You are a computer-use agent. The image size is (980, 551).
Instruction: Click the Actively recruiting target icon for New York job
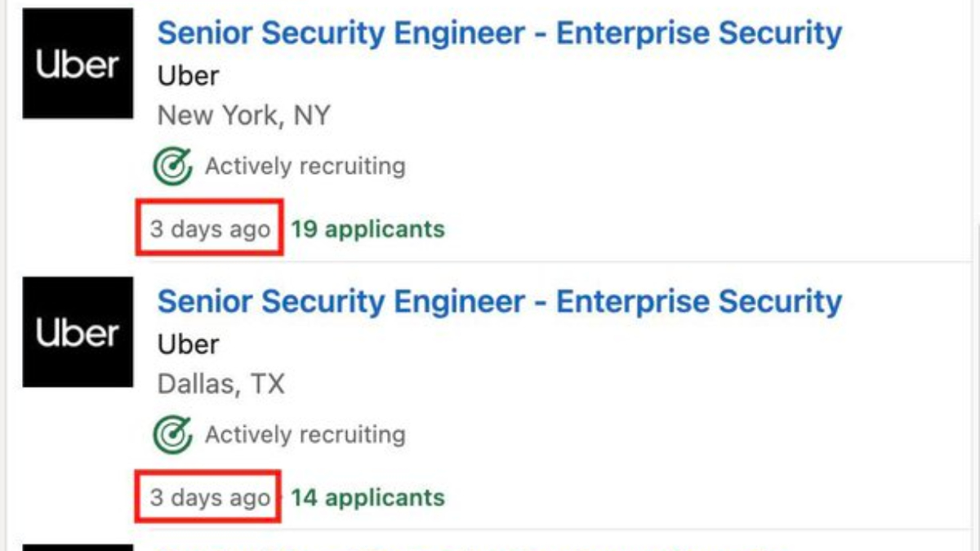click(x=172, y=167)
